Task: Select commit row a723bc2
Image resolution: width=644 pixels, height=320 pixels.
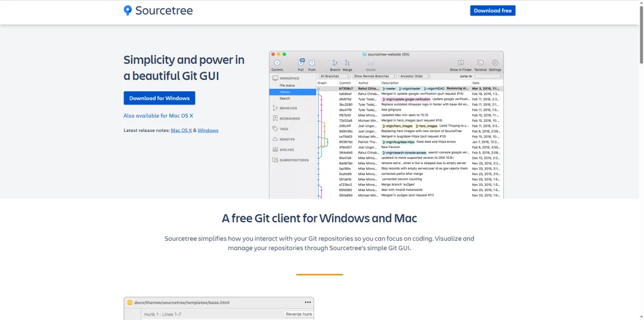Action: point(410,184)
